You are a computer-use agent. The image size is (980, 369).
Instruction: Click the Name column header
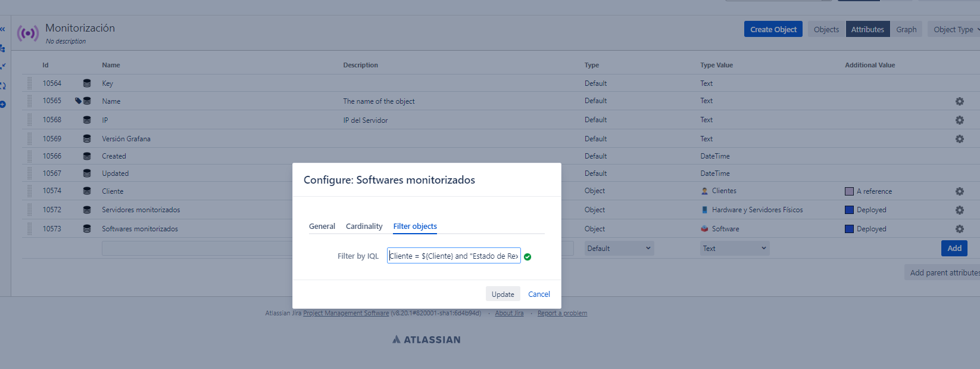click(111, 65)
